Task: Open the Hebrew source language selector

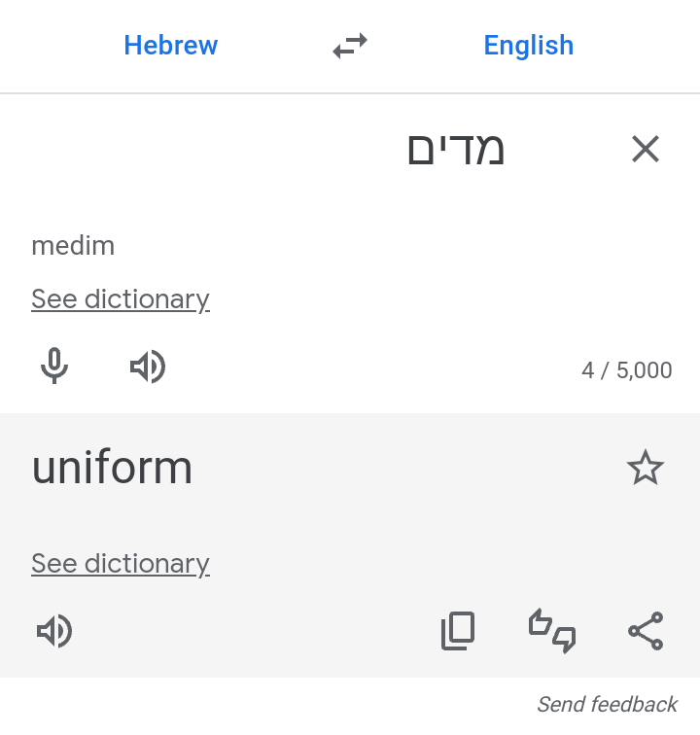Action: (171, 46)
